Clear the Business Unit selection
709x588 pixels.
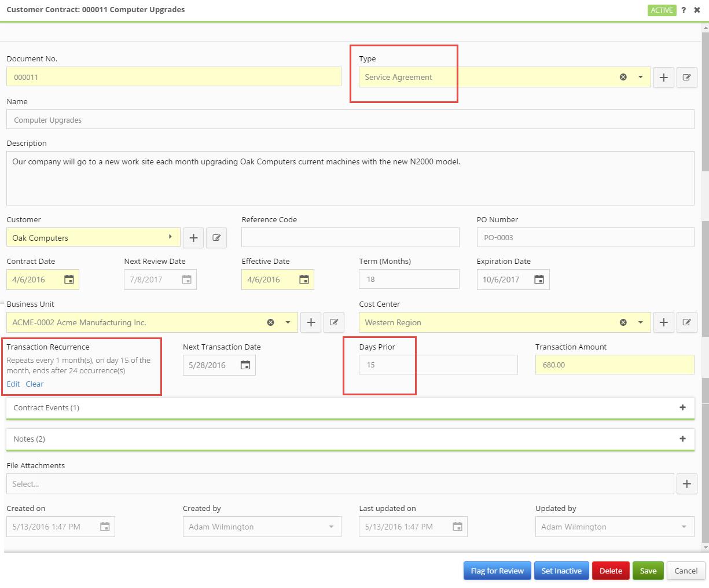(x=270, y=322)
